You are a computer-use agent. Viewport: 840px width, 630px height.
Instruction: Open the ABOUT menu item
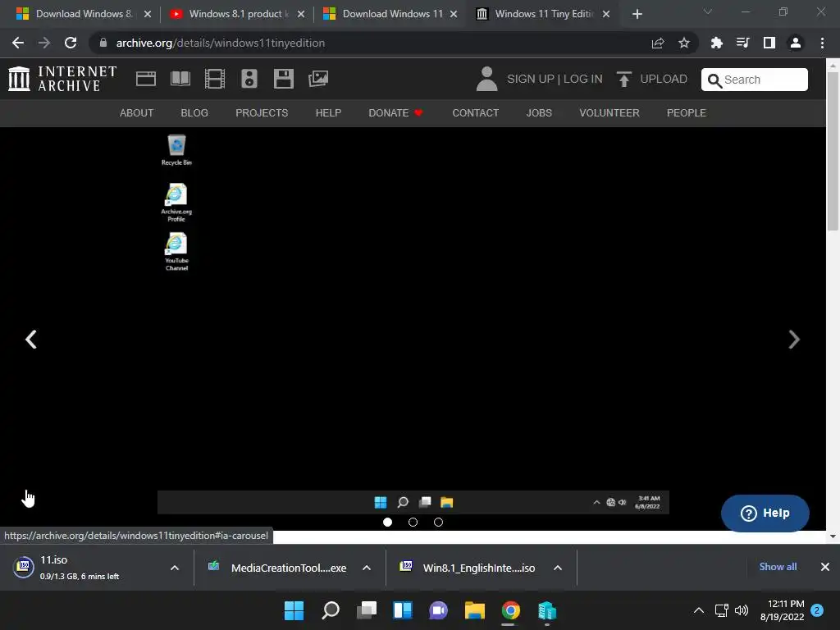(x=137, y=113)
